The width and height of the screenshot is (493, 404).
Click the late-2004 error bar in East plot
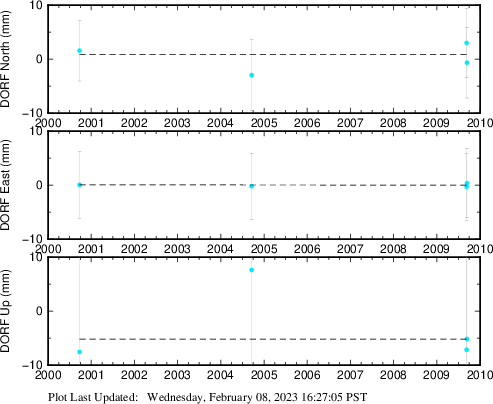(x=252, y=186)
